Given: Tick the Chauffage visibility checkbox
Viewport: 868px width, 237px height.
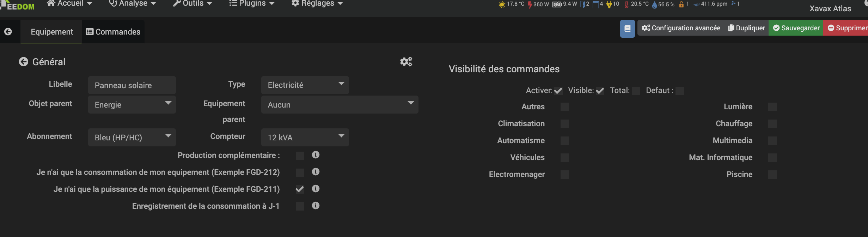Looking at the screenshot, I should point(772,124).
